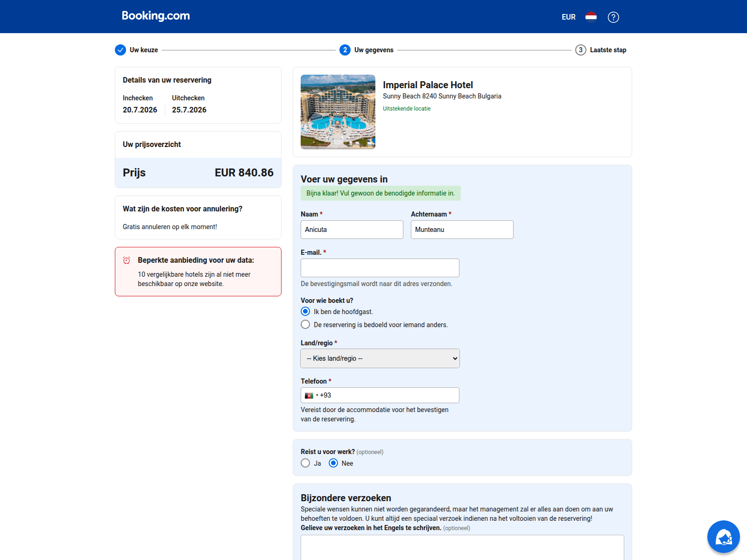Open the phone country flag selector

coord(311,395)
